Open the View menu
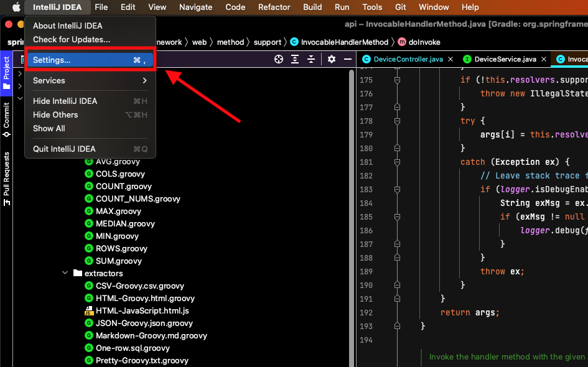The height and width of the screenshot is (367, 588). pos(157,7)
